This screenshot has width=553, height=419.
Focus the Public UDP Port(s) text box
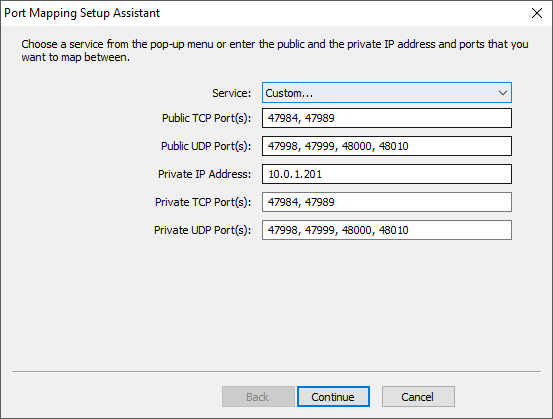pyautogui.click(x=387, y=146)
